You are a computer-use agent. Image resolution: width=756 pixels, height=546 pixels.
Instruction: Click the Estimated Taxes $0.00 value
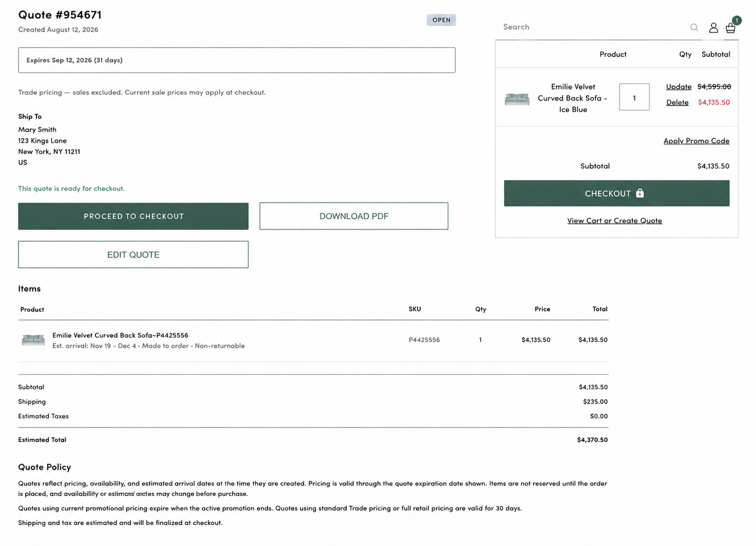(599, 416)
